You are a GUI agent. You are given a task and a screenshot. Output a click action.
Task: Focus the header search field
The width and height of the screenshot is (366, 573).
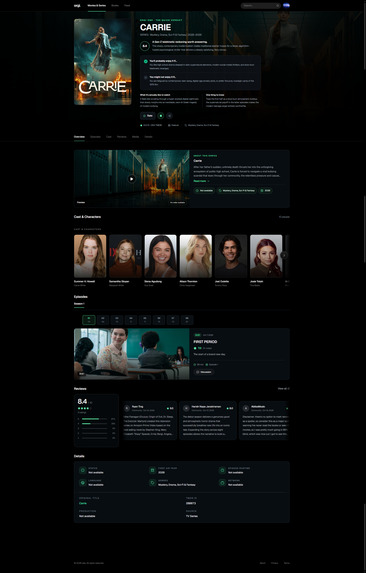pos(260,5)
